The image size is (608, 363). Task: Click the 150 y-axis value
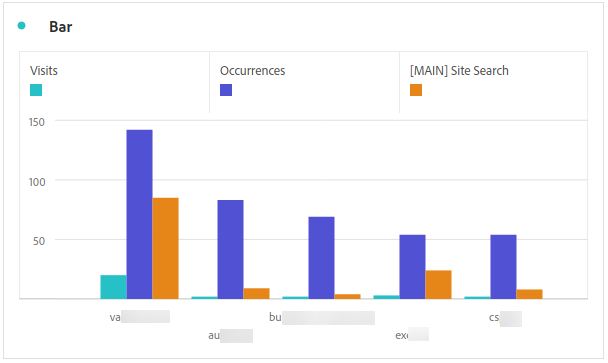[37, 122]
